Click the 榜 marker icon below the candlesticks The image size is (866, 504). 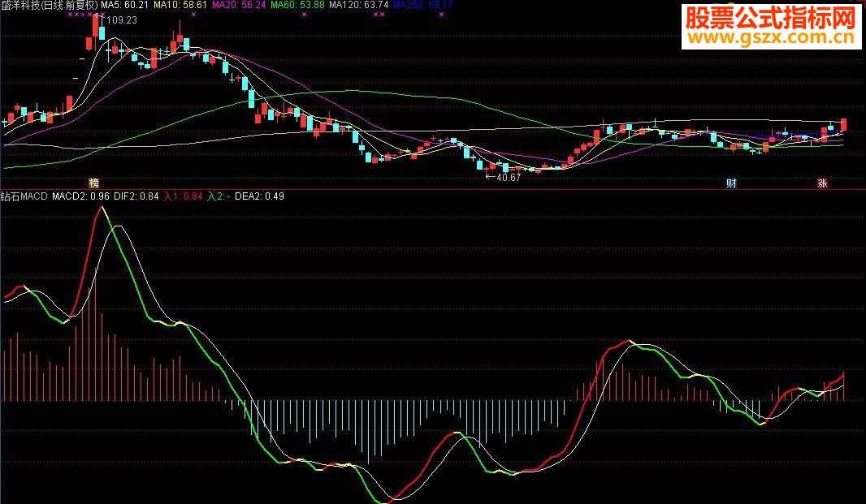click(x=94, y=183)
